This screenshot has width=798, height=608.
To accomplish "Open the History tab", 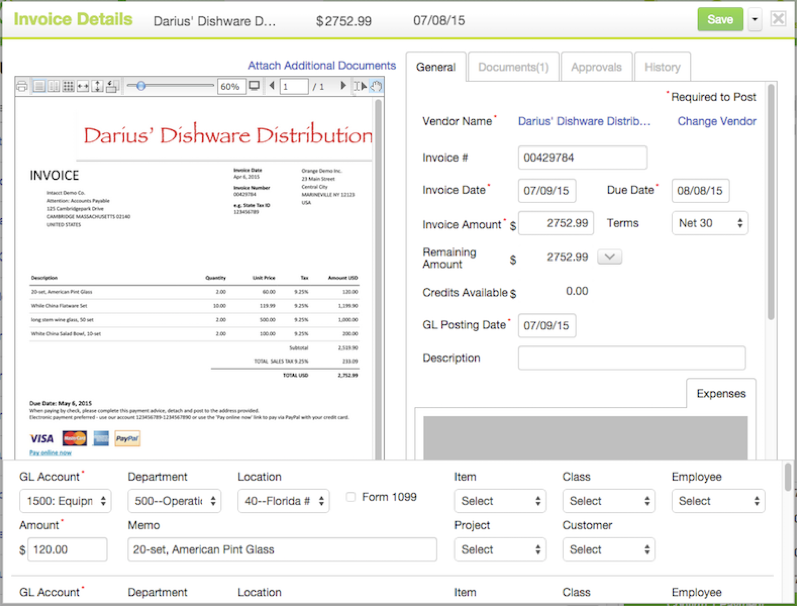I will pos(662,67).
